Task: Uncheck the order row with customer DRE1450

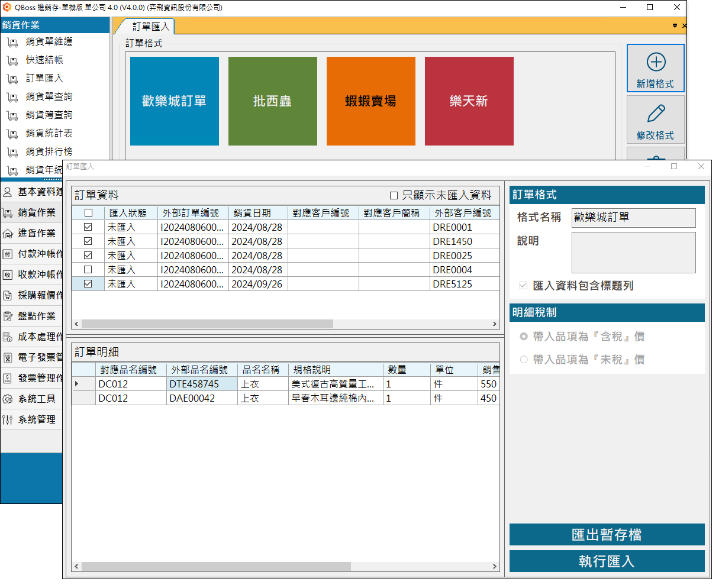Action: [x=88, y=241]
